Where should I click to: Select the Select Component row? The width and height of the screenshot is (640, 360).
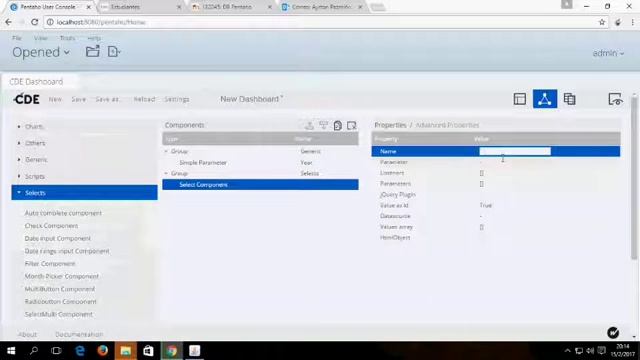tap(260, 184)
